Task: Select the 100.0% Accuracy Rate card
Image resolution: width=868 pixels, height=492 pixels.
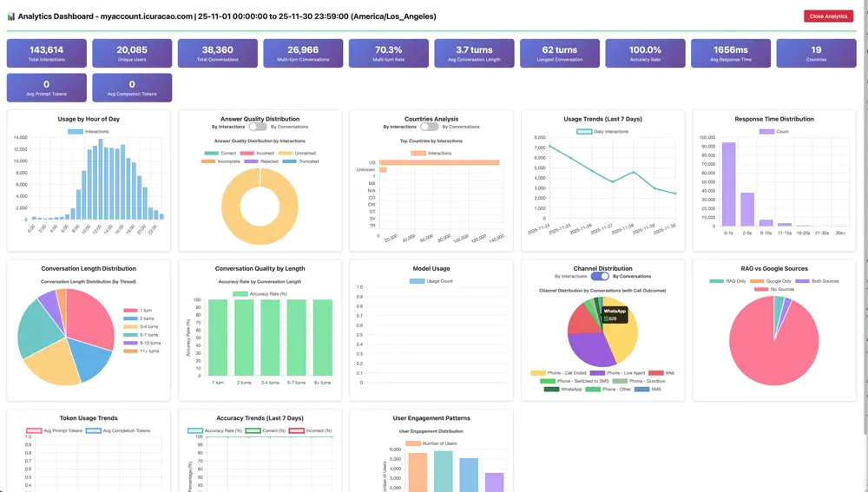Action: pos(645,53)
